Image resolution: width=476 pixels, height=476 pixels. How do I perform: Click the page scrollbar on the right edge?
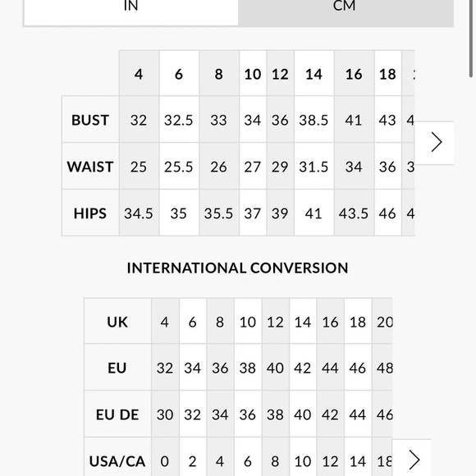pyautogui.click(x=471, y=38)
